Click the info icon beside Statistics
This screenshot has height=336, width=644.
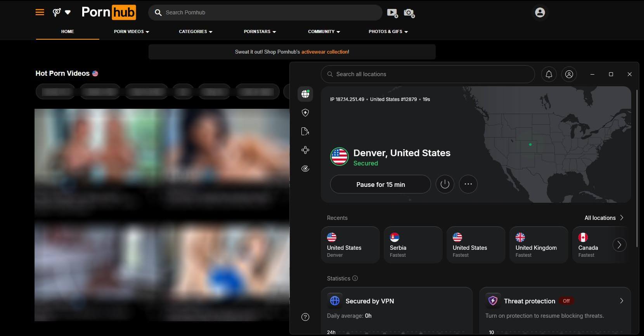coord(355,278)
